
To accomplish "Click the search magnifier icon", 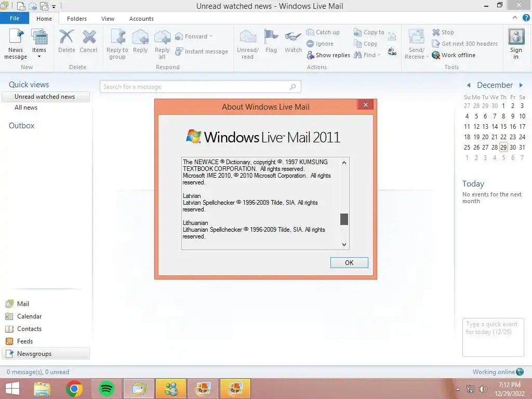I will click(293, 87).
